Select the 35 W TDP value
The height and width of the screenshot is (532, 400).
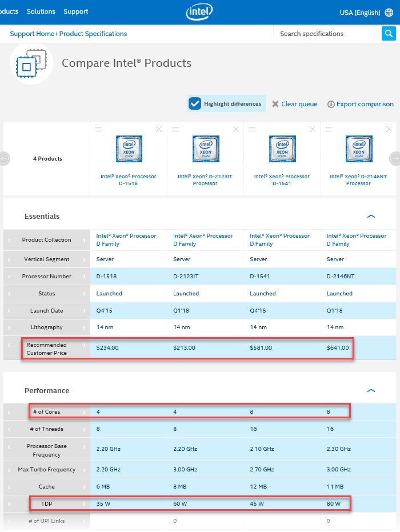pos(103,504)
